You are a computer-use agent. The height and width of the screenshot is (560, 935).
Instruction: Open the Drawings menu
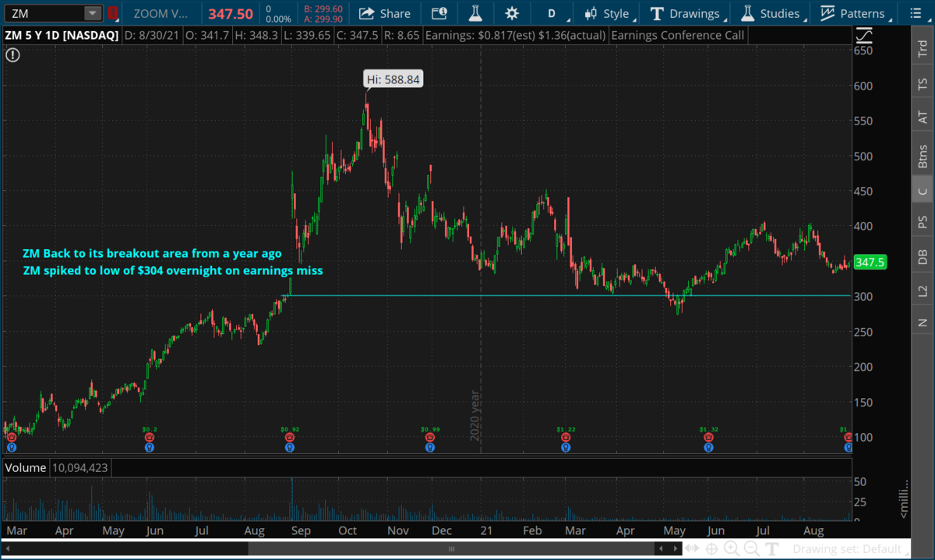click(686, 13)
